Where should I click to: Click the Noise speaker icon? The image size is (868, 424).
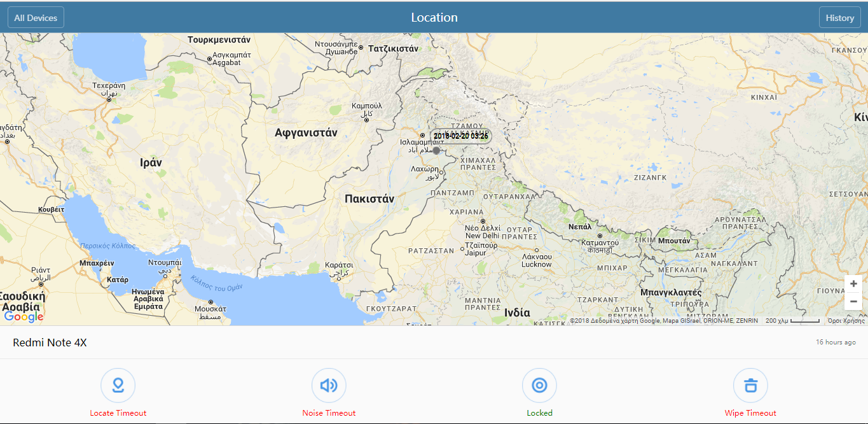click(329, 385)
